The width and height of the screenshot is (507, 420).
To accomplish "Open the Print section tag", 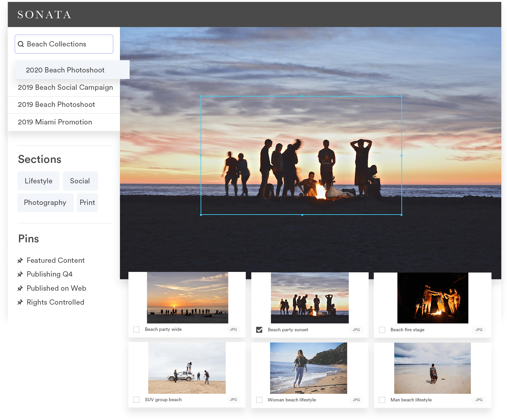I will pos(87,202).
